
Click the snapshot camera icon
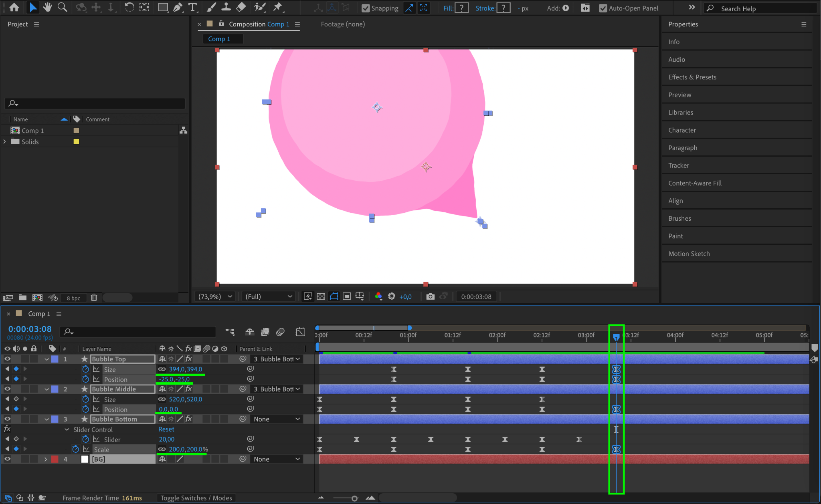[430, 296]
